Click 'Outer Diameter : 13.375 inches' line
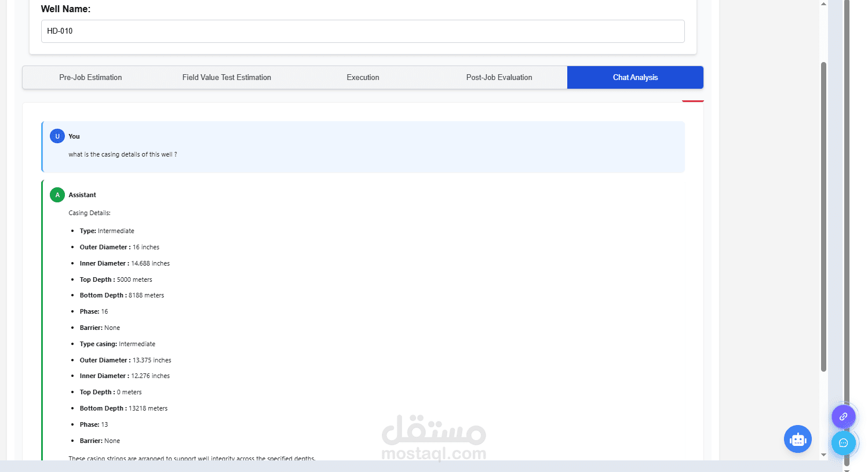Image resolution: width=868 pixels, height=472 pixels. click(x=125, y=360)
